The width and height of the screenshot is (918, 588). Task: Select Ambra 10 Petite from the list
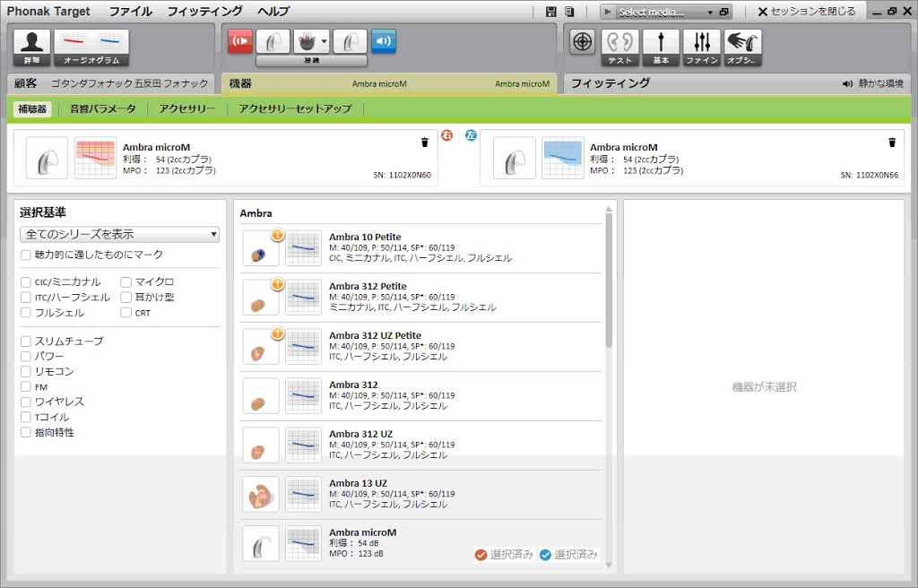point(420,247)
